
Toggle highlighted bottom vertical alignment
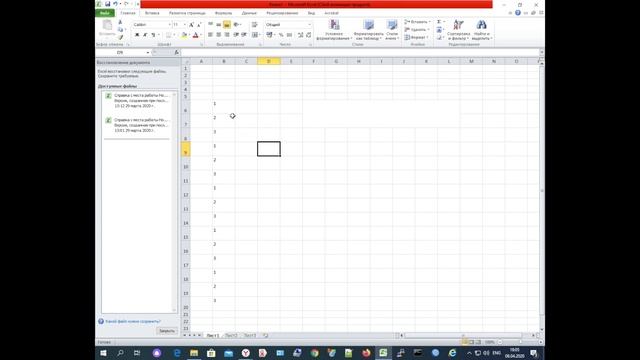227,25
